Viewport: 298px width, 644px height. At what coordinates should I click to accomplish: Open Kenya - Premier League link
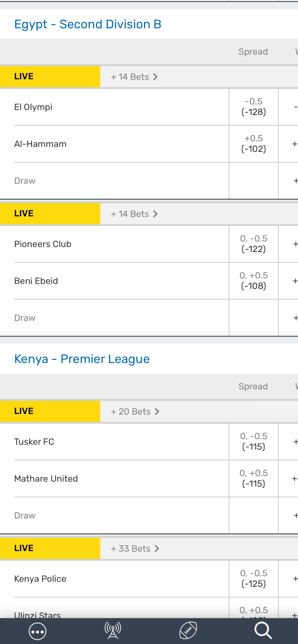coord(82,359)
